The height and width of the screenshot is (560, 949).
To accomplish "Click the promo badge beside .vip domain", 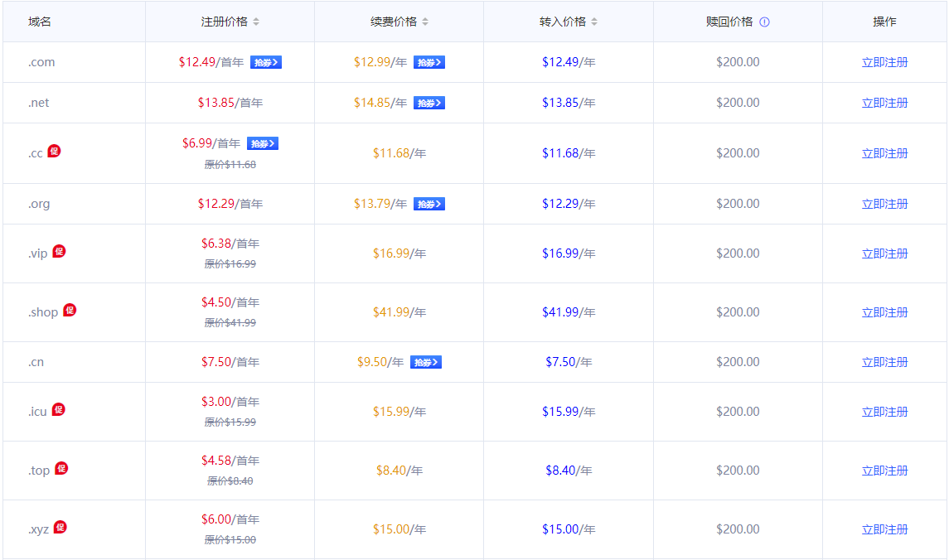I will 59,251.
